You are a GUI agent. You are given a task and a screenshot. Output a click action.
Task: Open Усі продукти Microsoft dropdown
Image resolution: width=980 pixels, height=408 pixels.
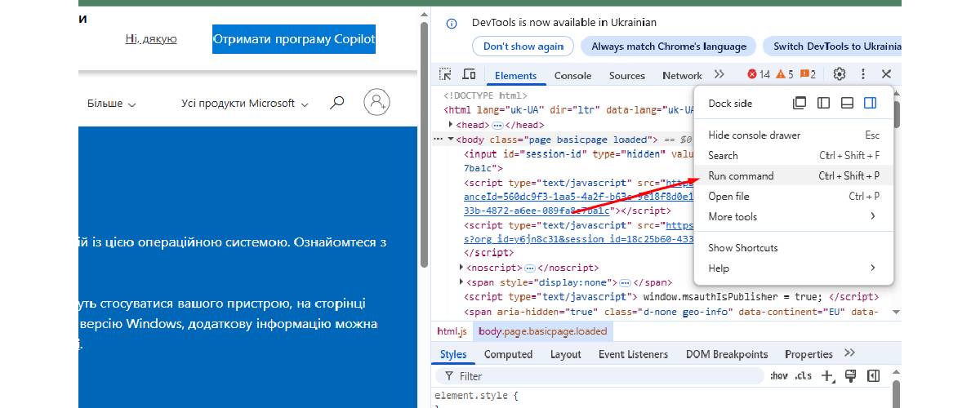coord(245,104)
